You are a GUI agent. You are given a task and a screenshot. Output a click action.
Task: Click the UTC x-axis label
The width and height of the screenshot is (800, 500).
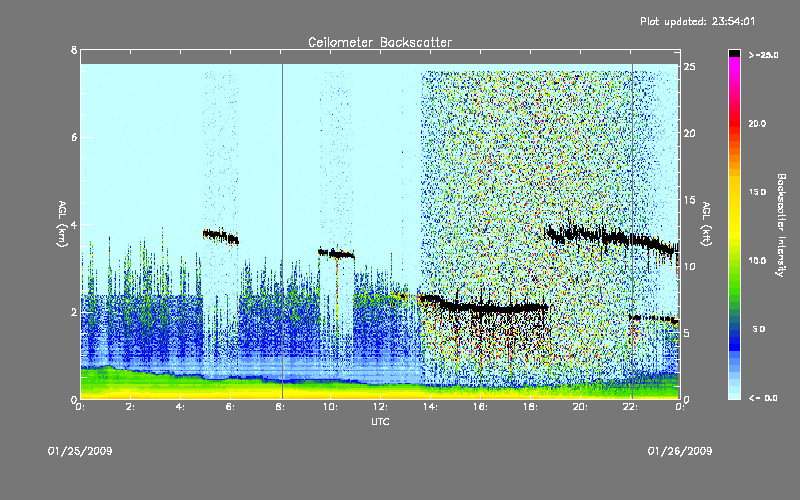click(x=380, y=421)
